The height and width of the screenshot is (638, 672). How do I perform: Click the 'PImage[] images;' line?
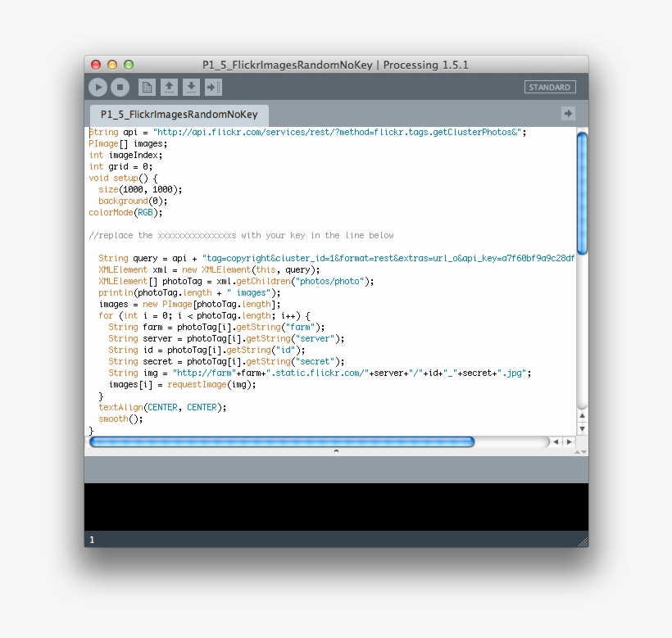128,143
